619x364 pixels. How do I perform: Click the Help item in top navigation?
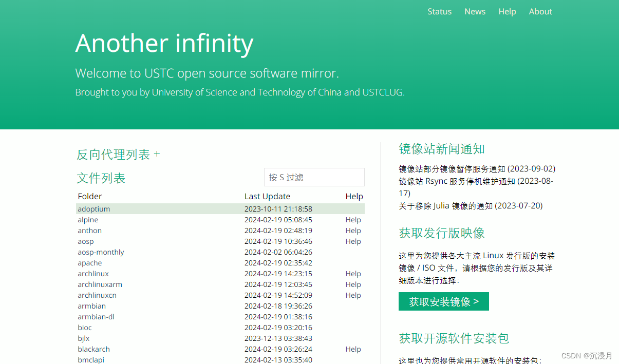pos(507,11)
